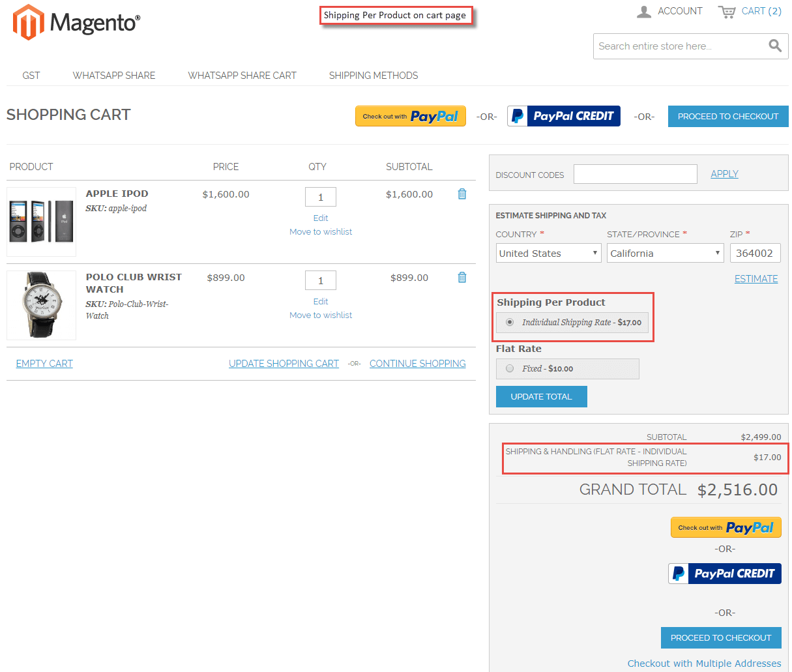
Task: Click the bottom Proceed to Checkout button
Action: [721, 637]
